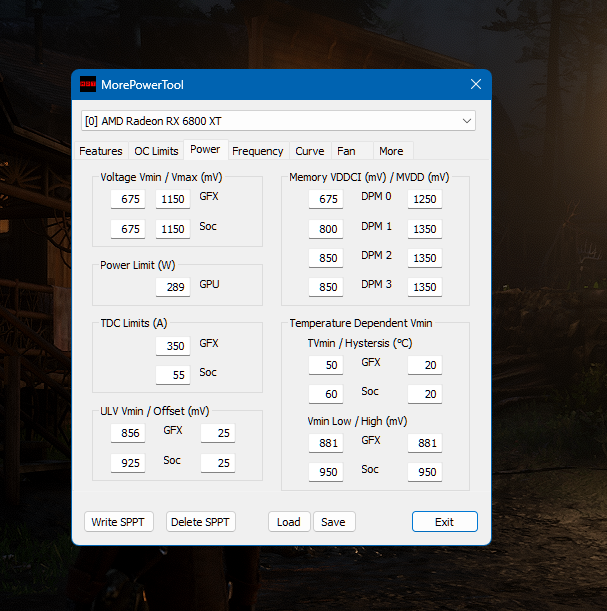The image size is (607, 611).
Task: Click the DPM 1 MVDD 1350 field
Action: click(425, 229)
